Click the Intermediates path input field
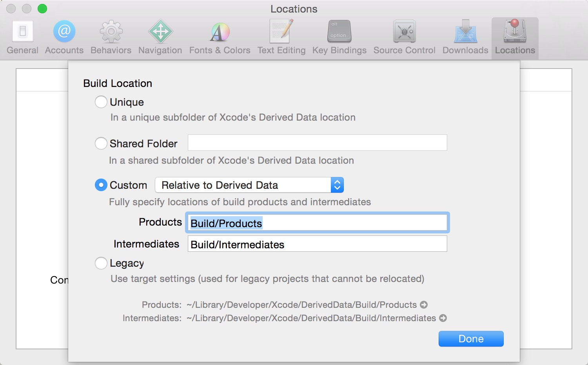588x365 pixels. click(x=318, y=244)
